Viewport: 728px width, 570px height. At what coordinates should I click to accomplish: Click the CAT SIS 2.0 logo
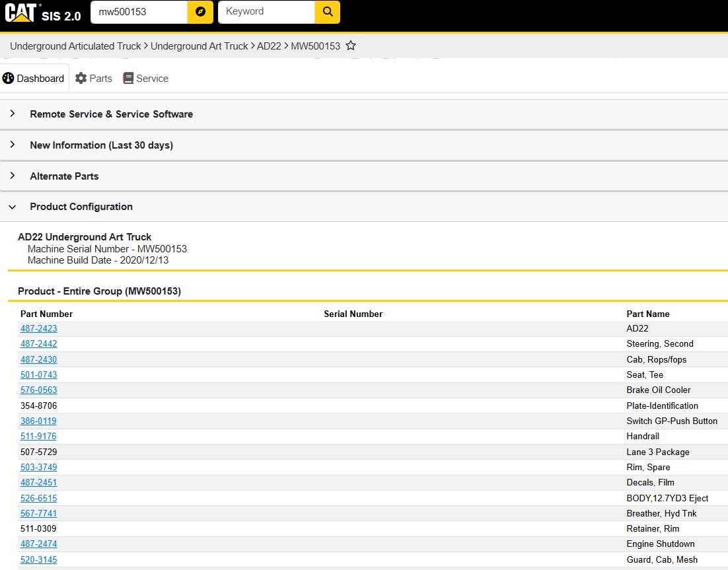(43, 13)
